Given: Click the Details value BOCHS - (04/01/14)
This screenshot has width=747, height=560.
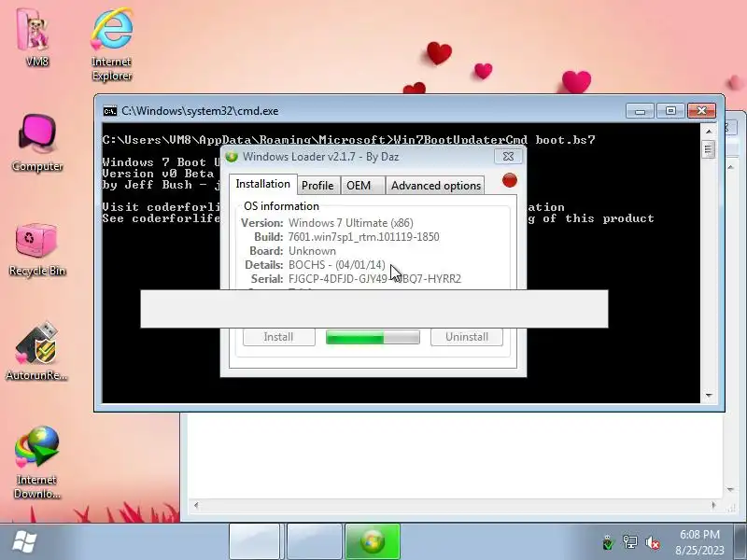Looking at the screenshot, I should [x=337, y=265].
